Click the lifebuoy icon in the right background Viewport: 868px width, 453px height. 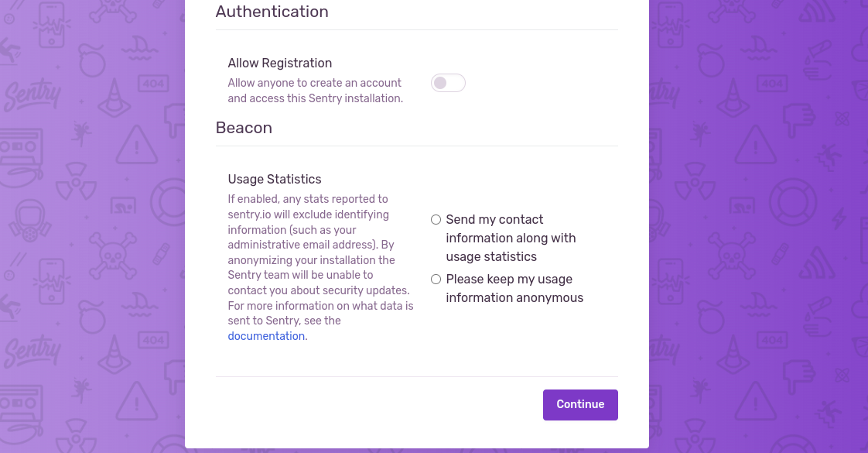point(793,202)
